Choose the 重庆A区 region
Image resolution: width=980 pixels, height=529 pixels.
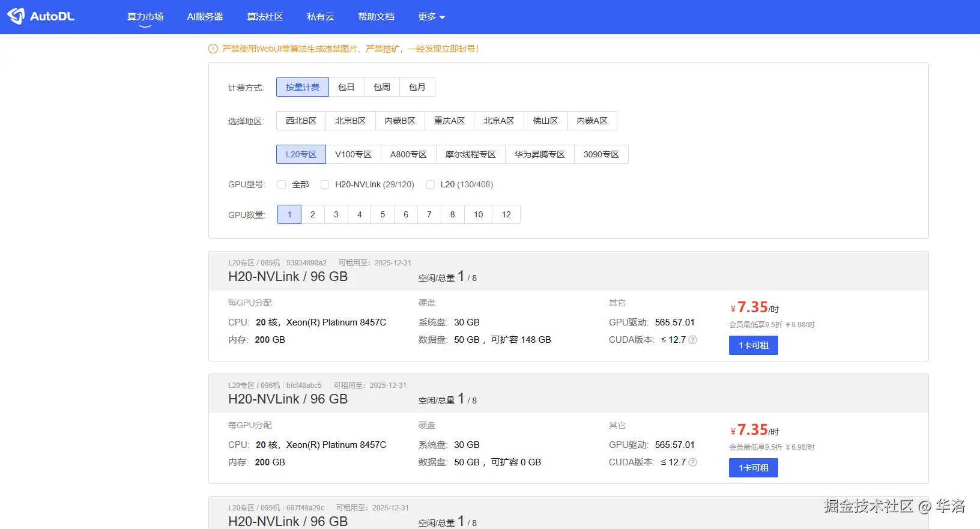pos(450,121)
